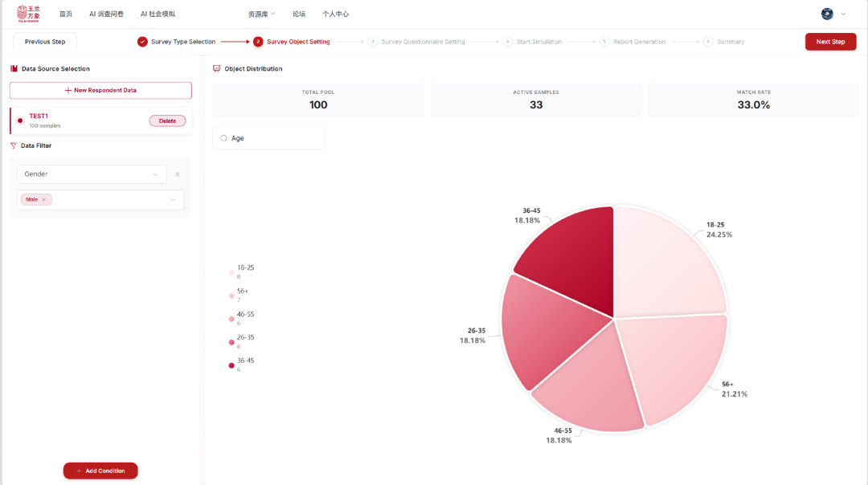Image resolution: width=868 pixels, height=485 pixels.
Task: Click the step 4 Start Simulation circle
Action: click(507, 42)
